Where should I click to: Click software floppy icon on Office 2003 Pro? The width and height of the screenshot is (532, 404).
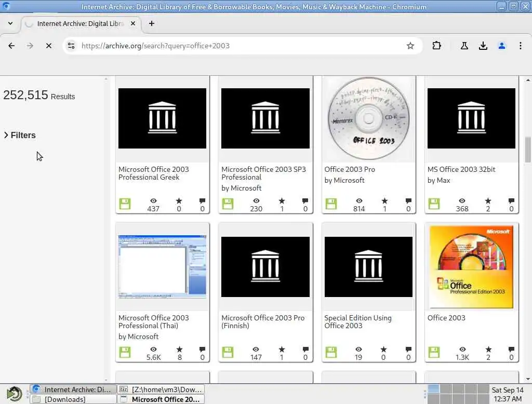pos(331,204)
